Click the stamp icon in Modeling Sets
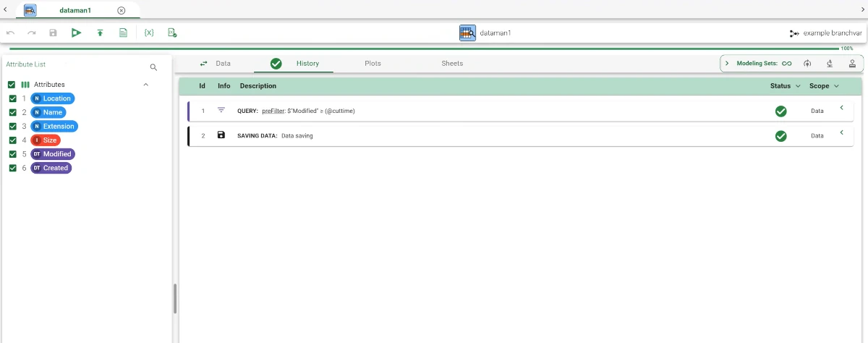Image resolution: width=868 pixels, height=343 pixels. click(x=852, y=64)
